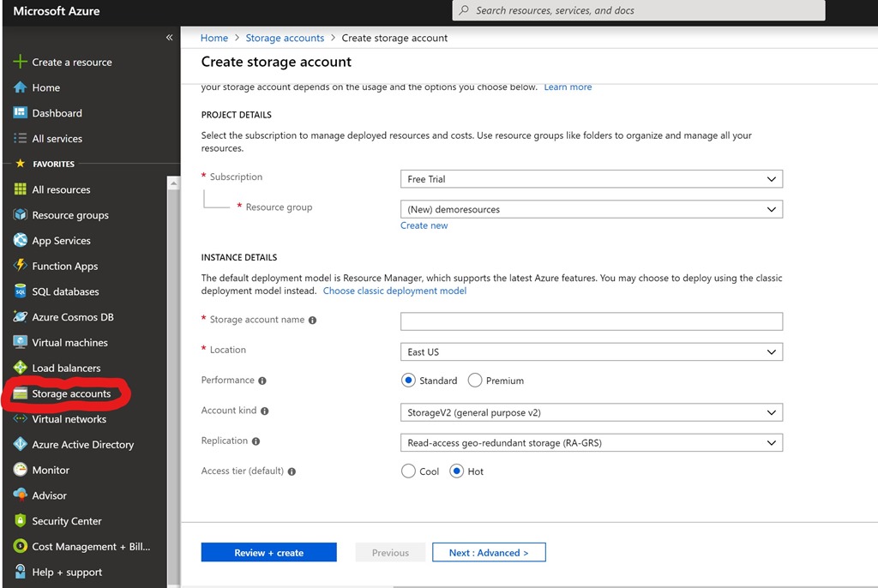Open the Learn more link
This screenshot has width=878, height=588.
(568, 87)
